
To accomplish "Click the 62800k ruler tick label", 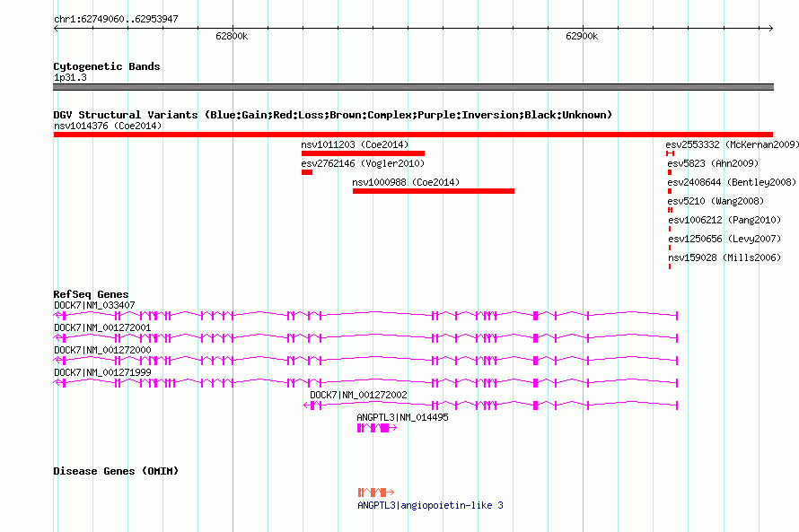I will 232,36.
